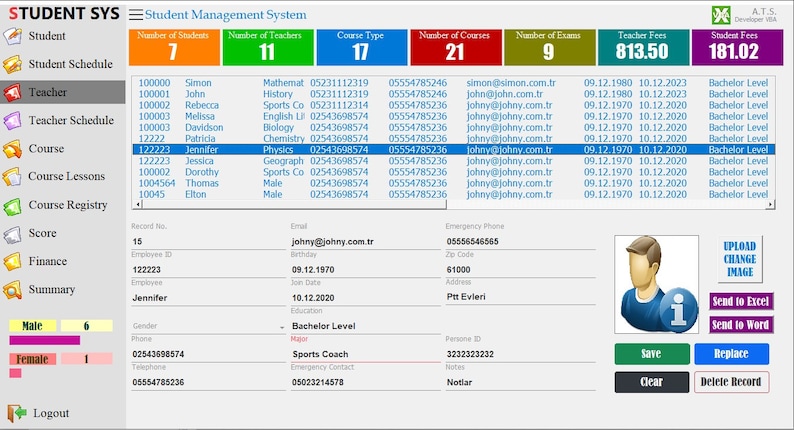Click the teacher profile image
This screenshot has height=430, width=794.
tap(656, 284)
